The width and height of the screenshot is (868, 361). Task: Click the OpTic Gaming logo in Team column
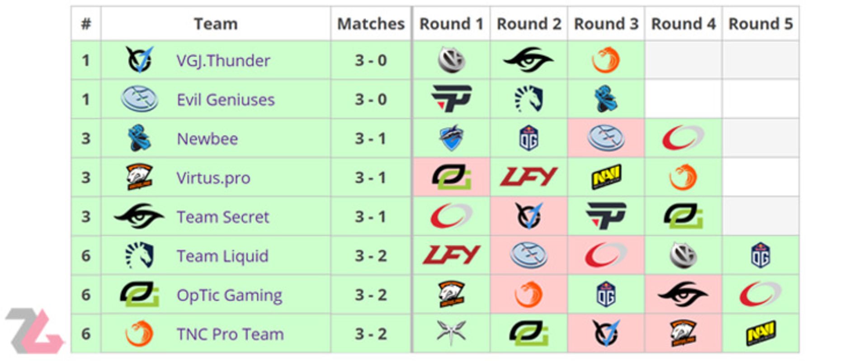point(140,295)
